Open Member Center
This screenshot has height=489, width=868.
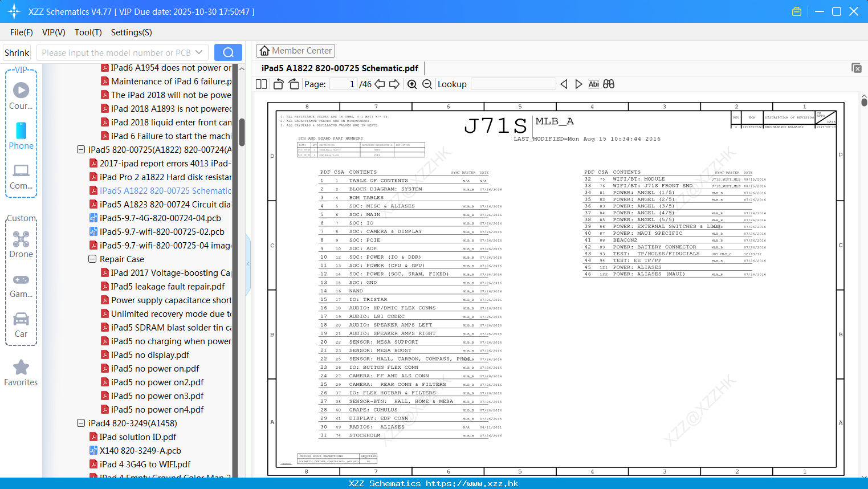click(x=295, y=51)
